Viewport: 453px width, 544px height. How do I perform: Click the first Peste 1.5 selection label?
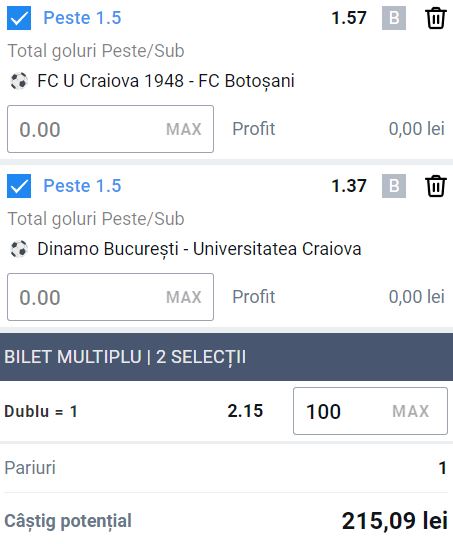(82, 18)
